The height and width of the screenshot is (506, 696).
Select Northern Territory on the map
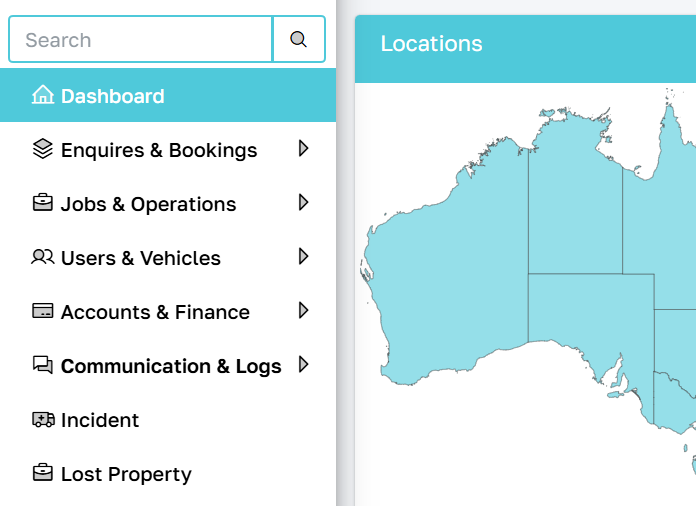(x=575, y=210)
